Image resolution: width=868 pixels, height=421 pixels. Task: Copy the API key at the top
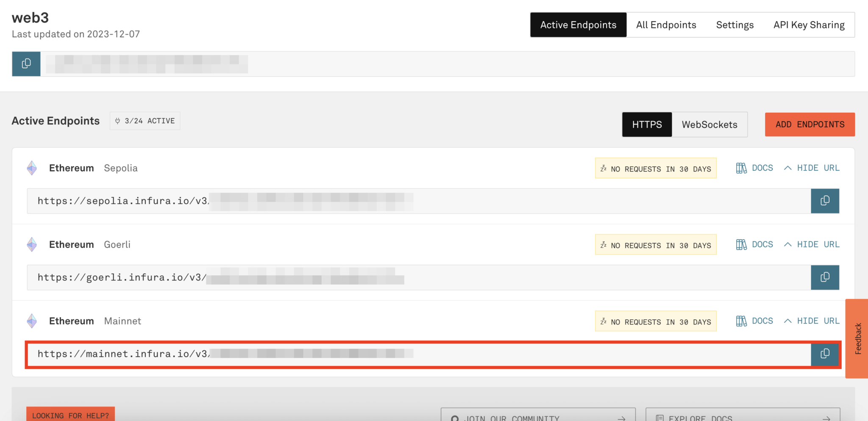[26, 64]
